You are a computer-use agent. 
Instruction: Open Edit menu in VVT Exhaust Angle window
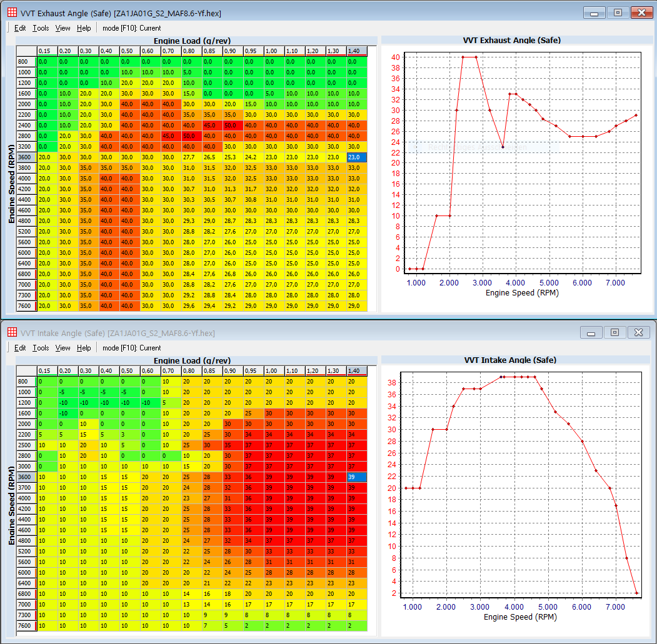pos(20,28)
